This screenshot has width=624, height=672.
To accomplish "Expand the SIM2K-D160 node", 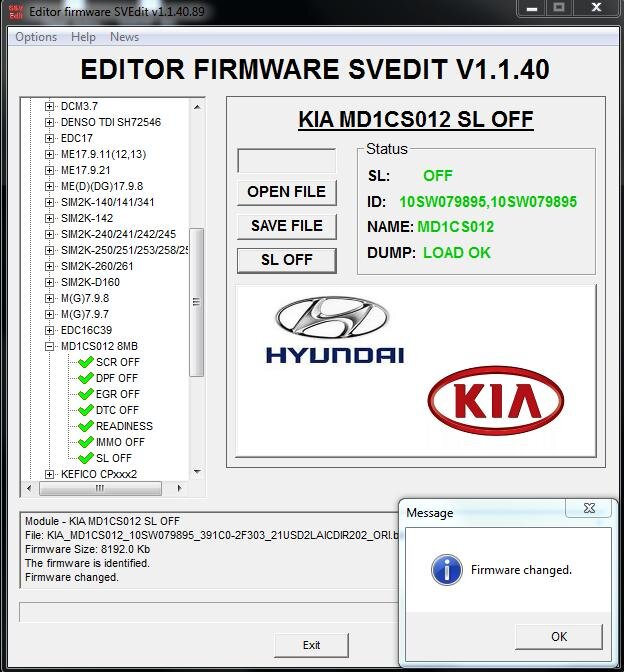I will tap(49, 282).
